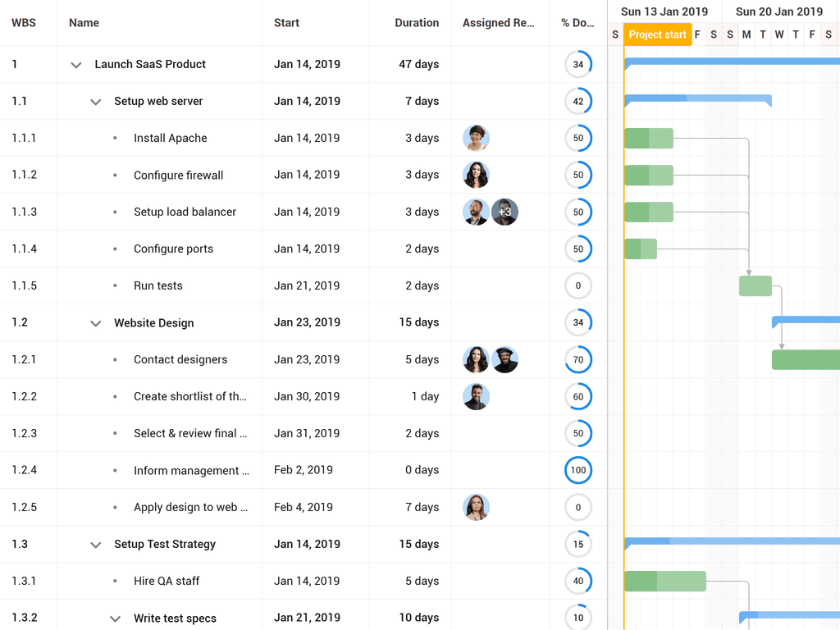This screenshot has width=840, height=630.
Task: Sort by the Duration column header
Action: 417,23
